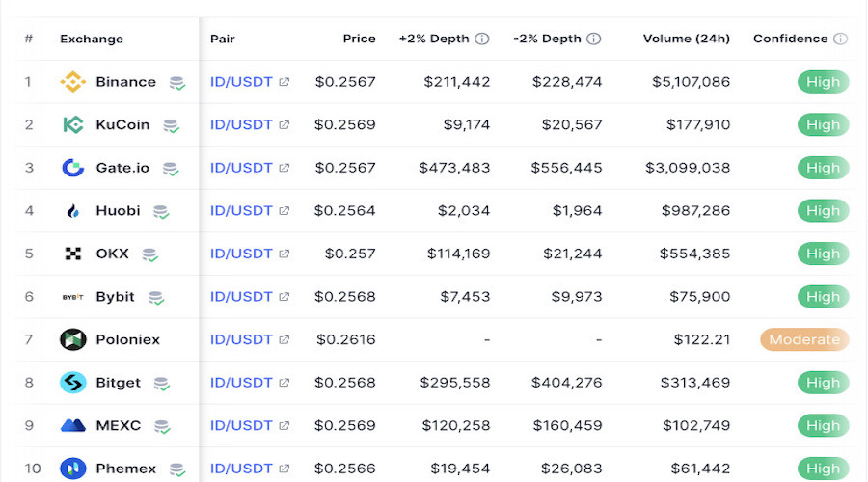868x482 pixels.
Task: Click the Gate.io exchange name
Action: (x=122, y=168)
